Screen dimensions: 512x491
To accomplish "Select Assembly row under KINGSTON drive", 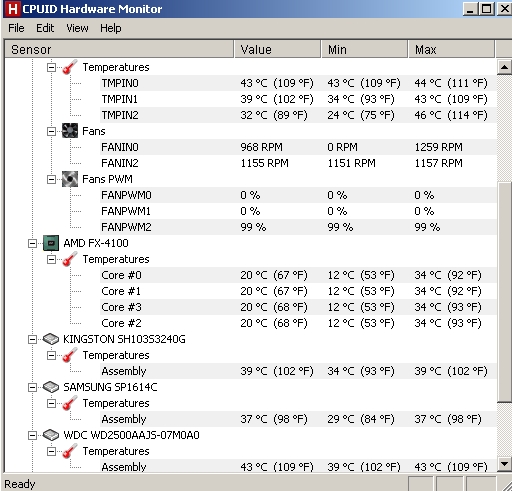I will click(x=298, y=371).
